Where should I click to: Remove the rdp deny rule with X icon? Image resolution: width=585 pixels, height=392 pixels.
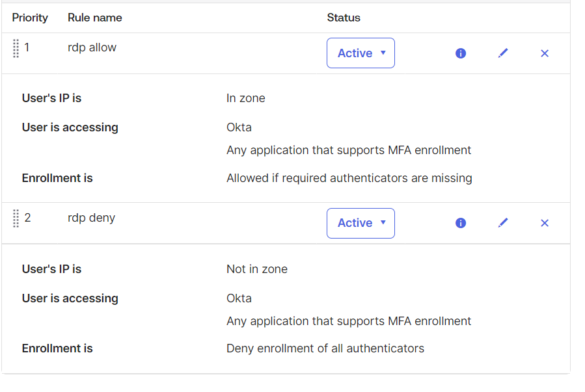tap(545, 223)
